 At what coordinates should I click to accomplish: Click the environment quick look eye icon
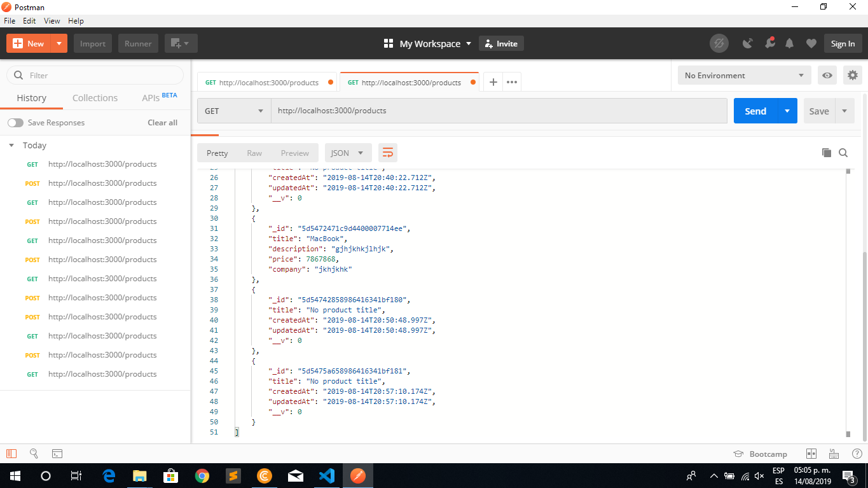pyautogui.click(x=827, y=75)
